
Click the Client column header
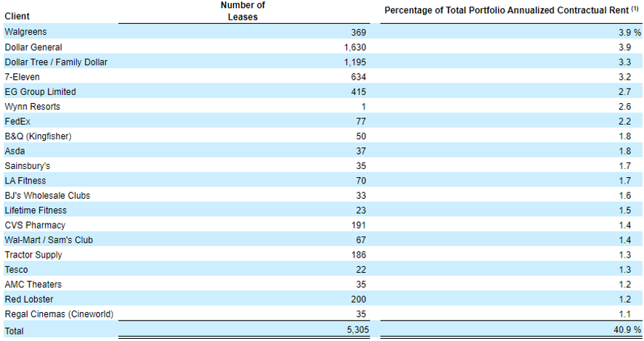click(17, 17)
